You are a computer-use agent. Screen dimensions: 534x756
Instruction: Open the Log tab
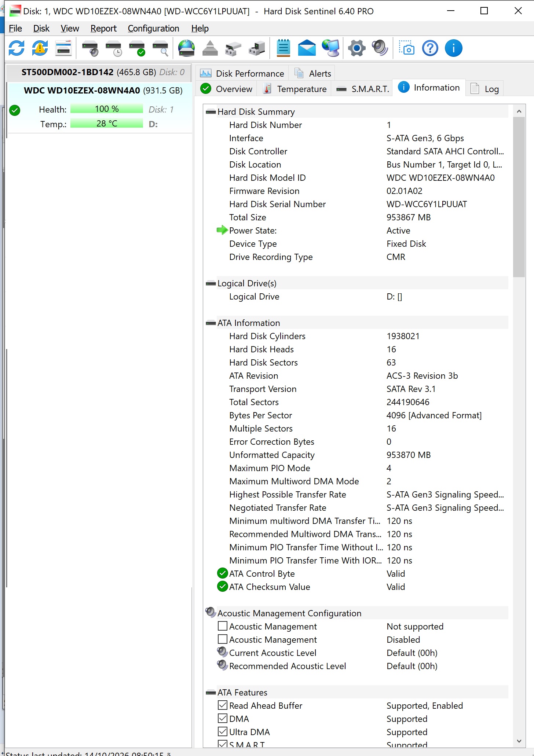[484, 89]
